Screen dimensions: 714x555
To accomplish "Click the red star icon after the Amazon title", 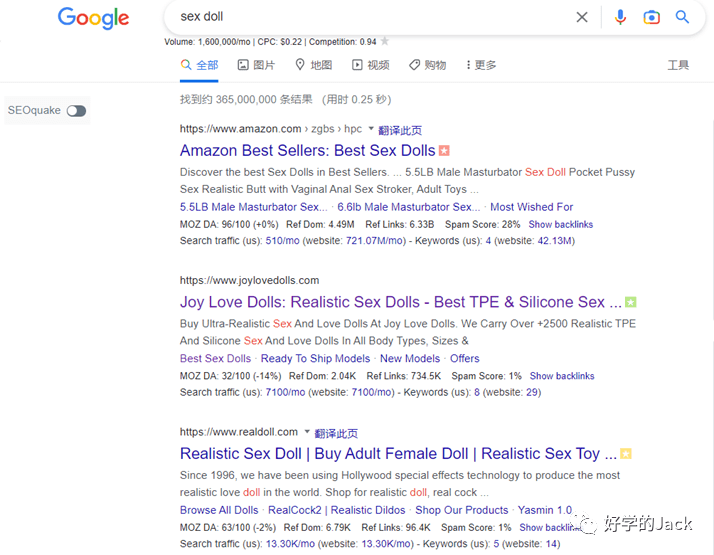I will coord(444,151).
